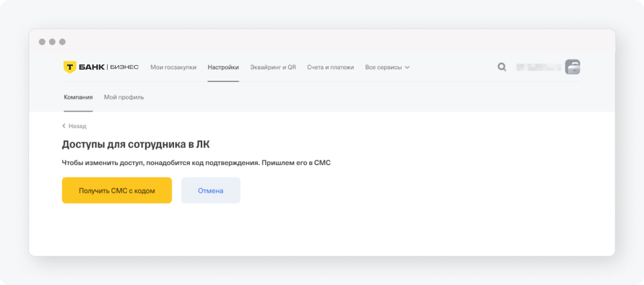The width and height of the screenshot is (644, 285).
Task: Click the T-Bank Business logo
Action: [101, 67]
